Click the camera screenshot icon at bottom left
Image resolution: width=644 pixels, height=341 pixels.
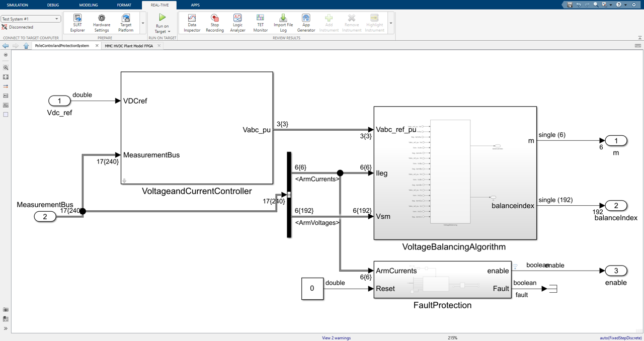click(x=6, y=310)
